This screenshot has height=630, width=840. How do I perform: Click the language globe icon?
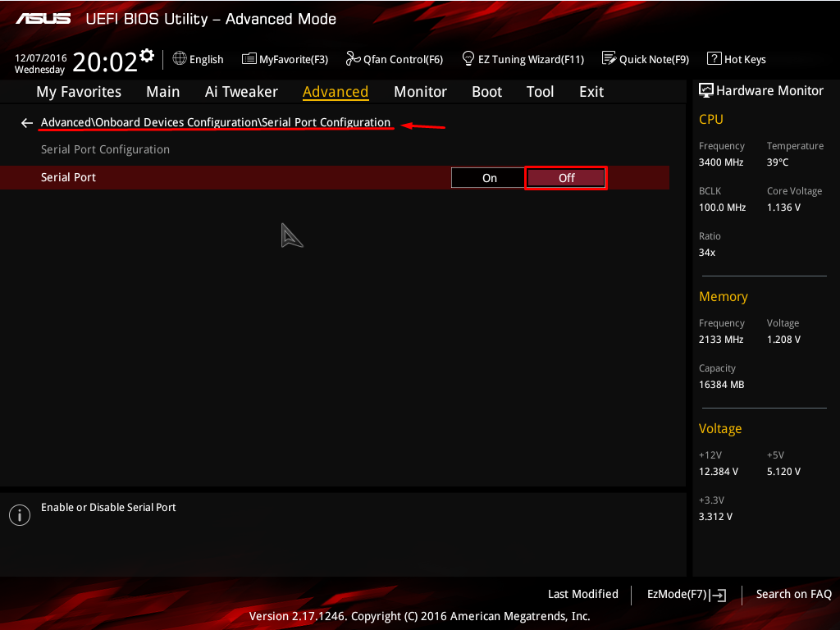point(180,58)
